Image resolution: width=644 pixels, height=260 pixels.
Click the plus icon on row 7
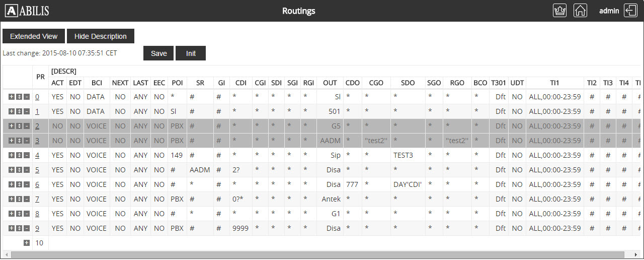pos(12,199)
